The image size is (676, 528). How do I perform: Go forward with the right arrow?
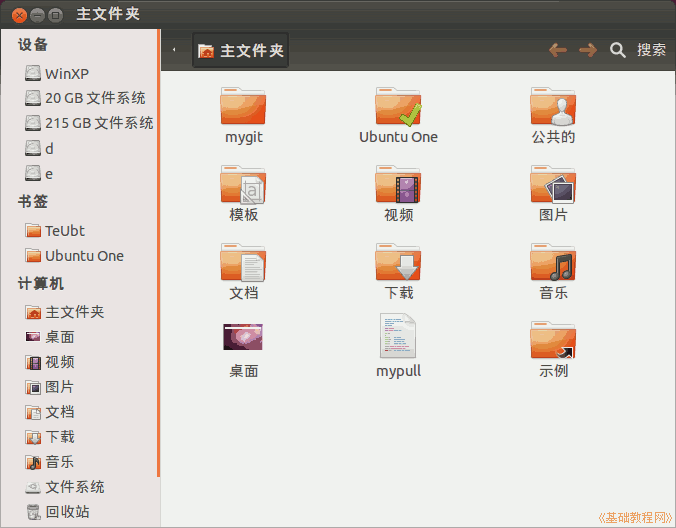588,50
